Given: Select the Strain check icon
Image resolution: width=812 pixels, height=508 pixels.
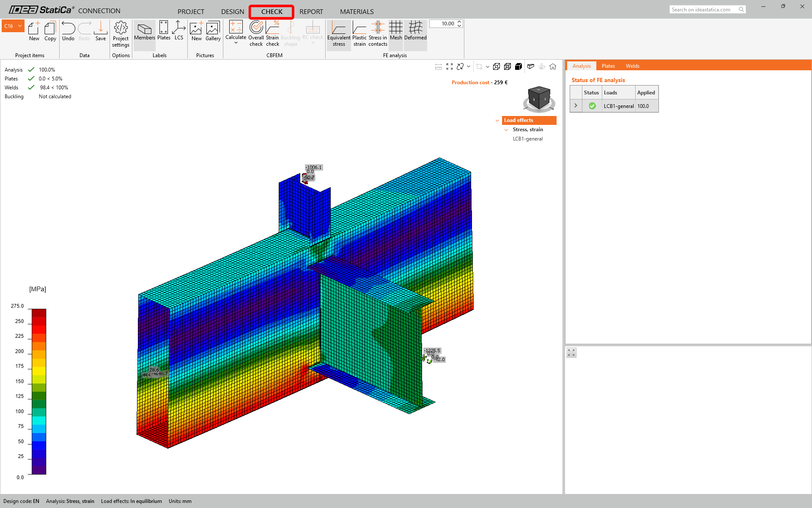Looking at the screenshot, I should 272,33.
